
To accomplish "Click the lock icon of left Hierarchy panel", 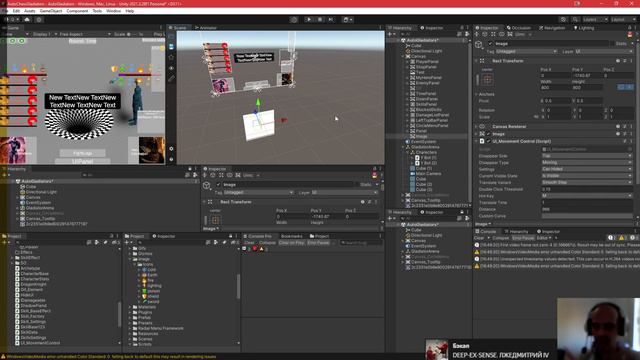I will click(x=190, y=169).
